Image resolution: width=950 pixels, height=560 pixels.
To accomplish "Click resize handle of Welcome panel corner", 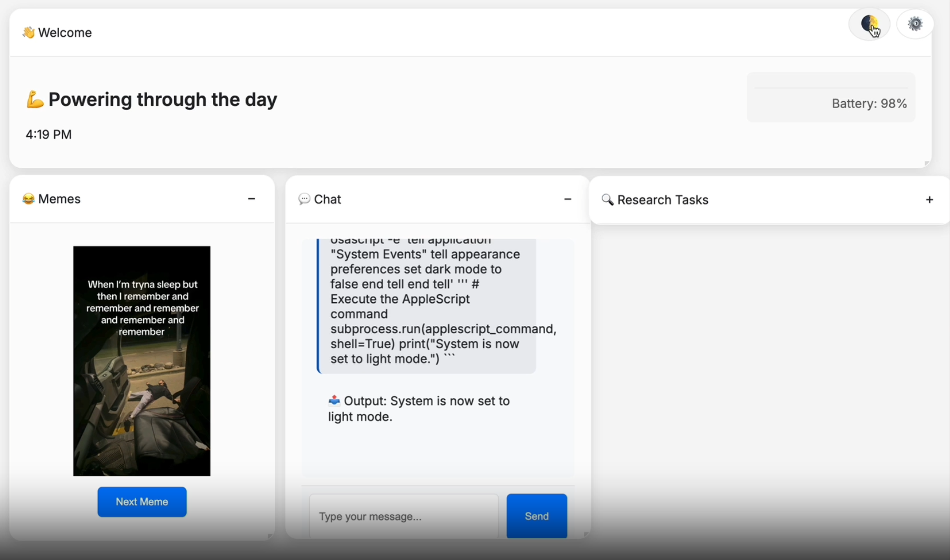I will click(x=927, y=164).
